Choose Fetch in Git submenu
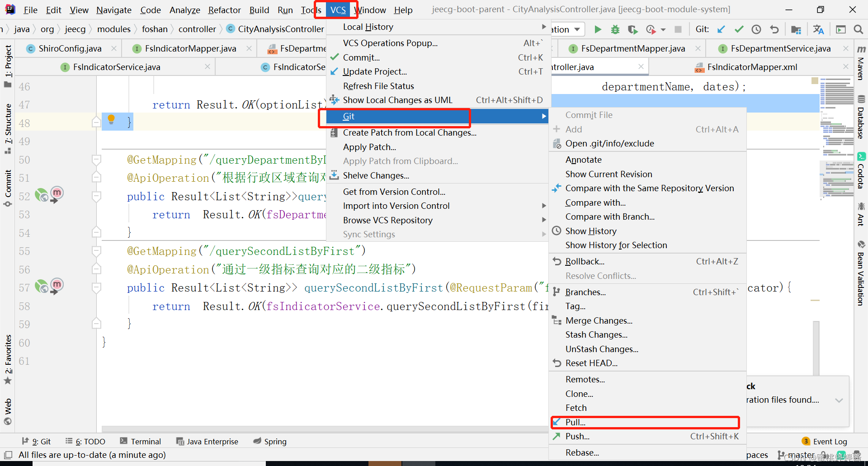868x466 pixels. [x=647, y=408]
